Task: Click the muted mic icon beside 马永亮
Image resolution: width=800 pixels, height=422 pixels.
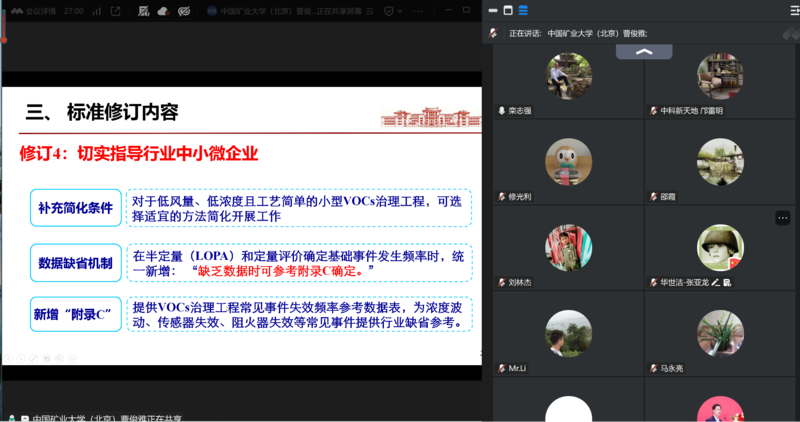Action: (654, 368)
